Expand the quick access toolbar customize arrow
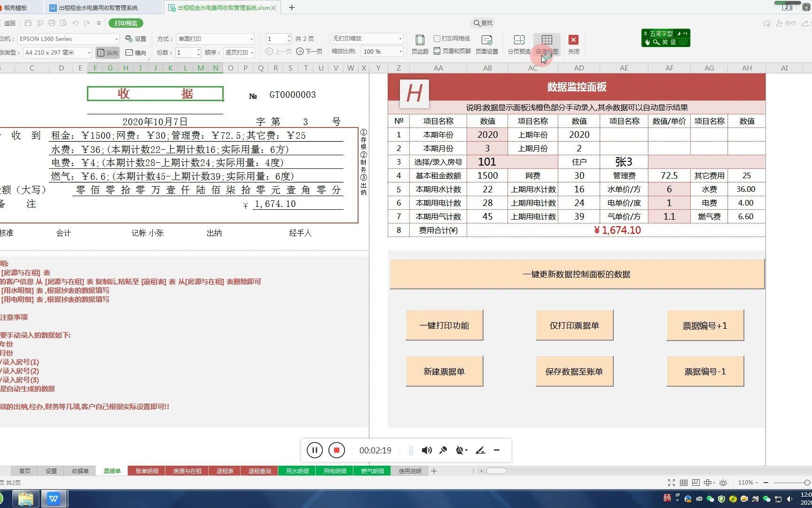Viewport: 812px width, 508px height. (x=99, y=23)
